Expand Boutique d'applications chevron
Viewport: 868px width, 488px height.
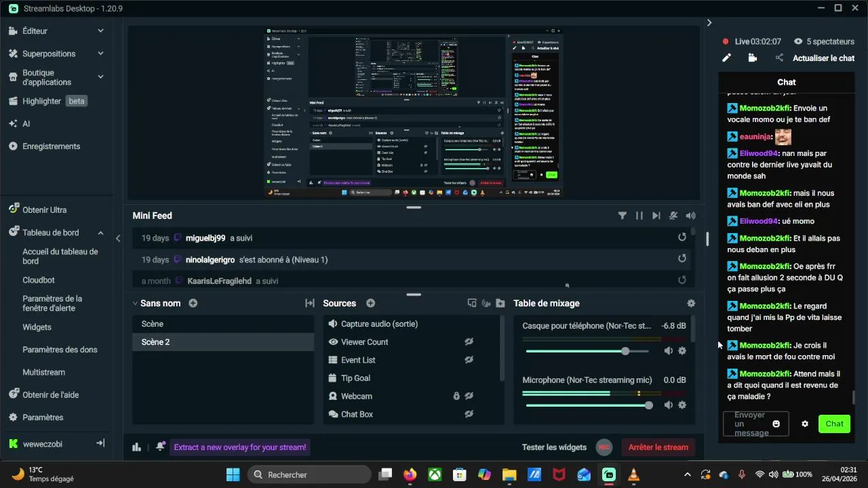(x=100, y=77)
